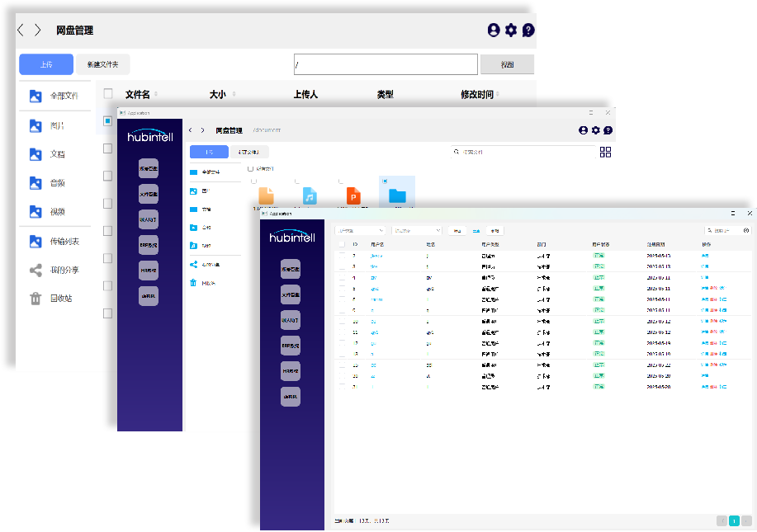Click the help question mark icon in back window
The height and width of the screenshot is (532, 757).
(528, 31)
